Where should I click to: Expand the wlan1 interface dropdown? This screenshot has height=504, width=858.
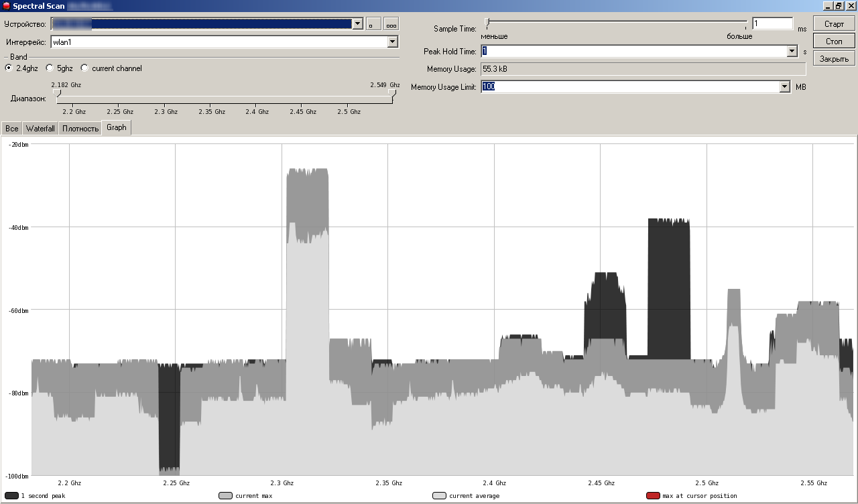[393, 42]
